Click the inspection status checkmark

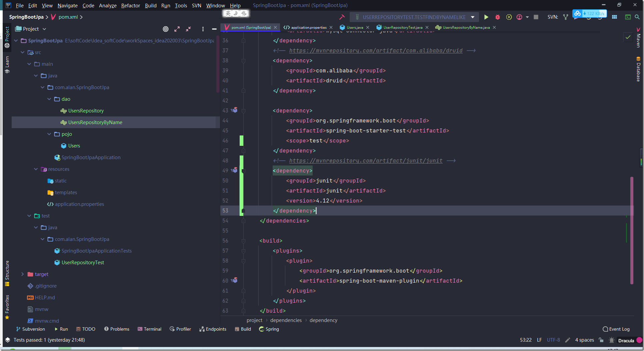(628, 37)
